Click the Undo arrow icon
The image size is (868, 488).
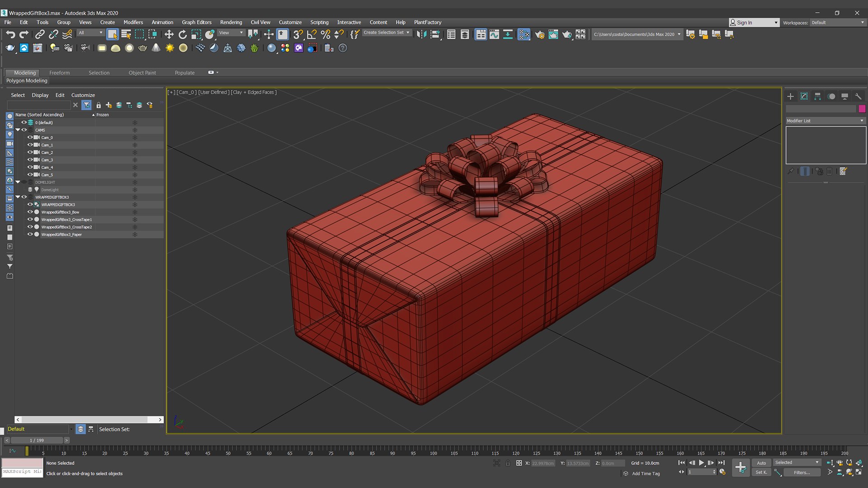(10, 34)
